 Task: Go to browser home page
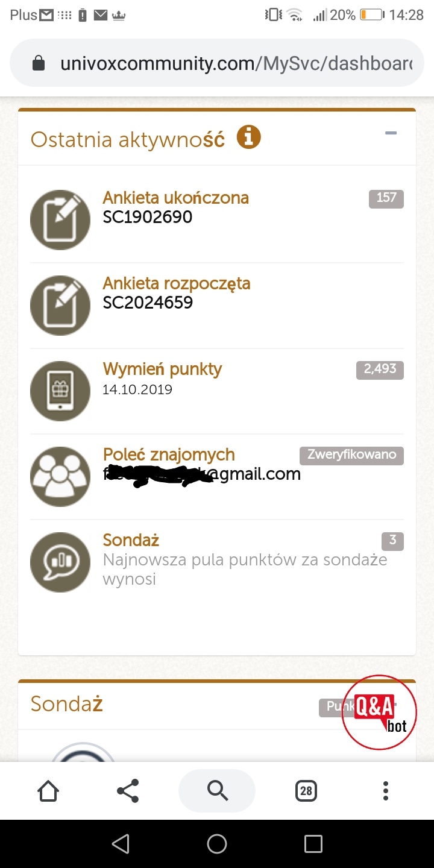[x=48, y=791]
